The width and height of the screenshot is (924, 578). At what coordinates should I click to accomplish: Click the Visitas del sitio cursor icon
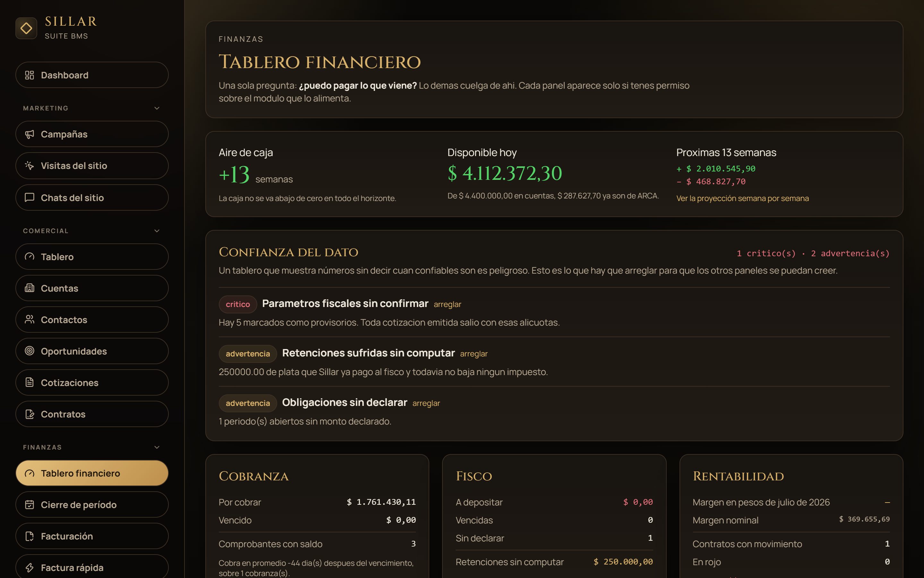(30, 165)
